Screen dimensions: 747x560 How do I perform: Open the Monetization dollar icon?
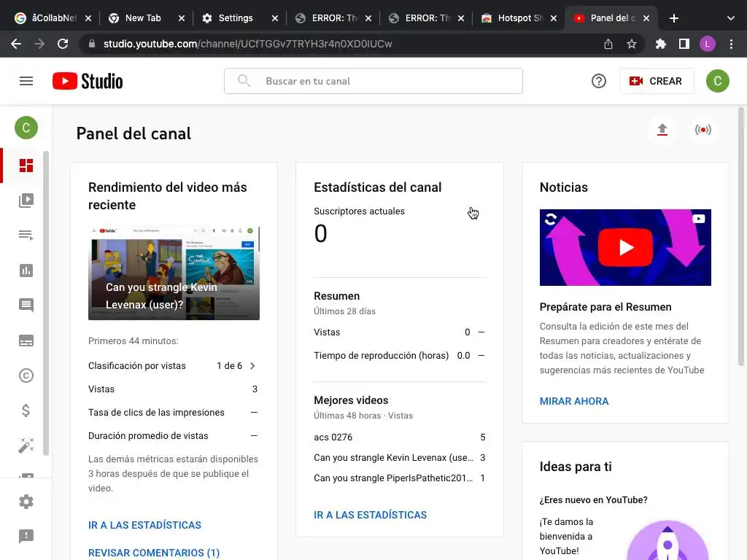[x=26, y=411]
